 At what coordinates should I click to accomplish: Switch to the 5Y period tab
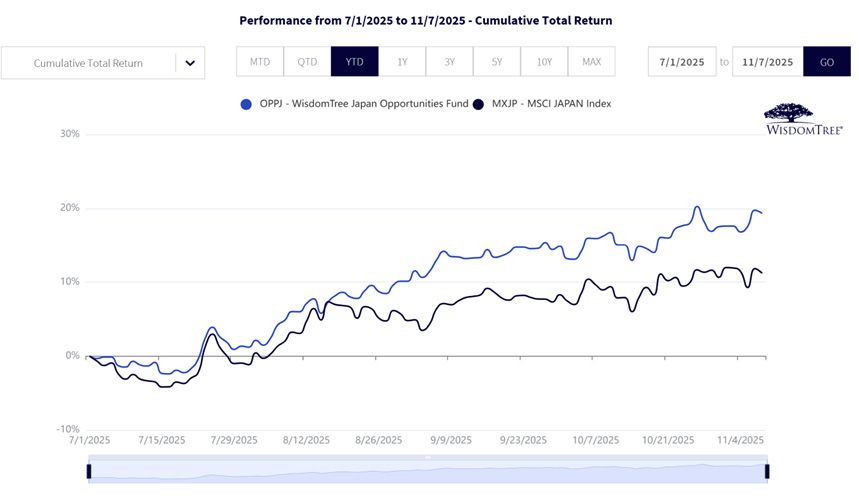[497, 61]
